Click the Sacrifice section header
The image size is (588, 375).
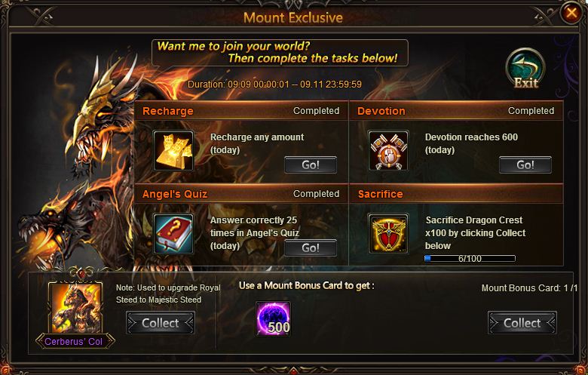point(456,194)
